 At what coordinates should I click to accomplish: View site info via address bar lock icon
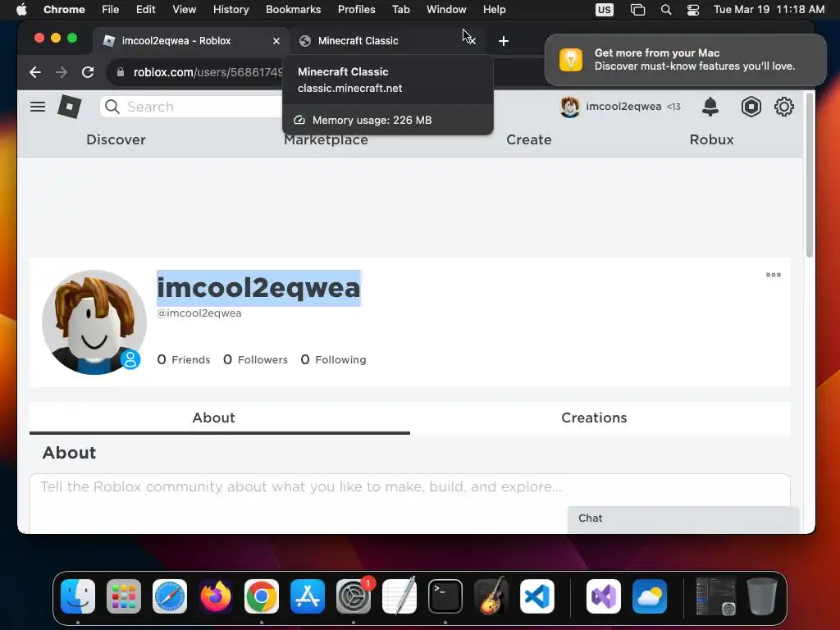pos(121,72)
